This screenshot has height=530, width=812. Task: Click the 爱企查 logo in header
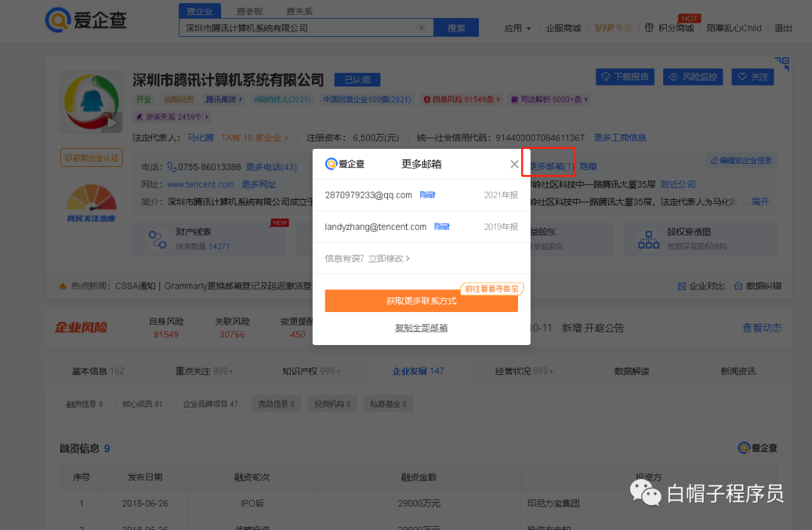[86, 20]
